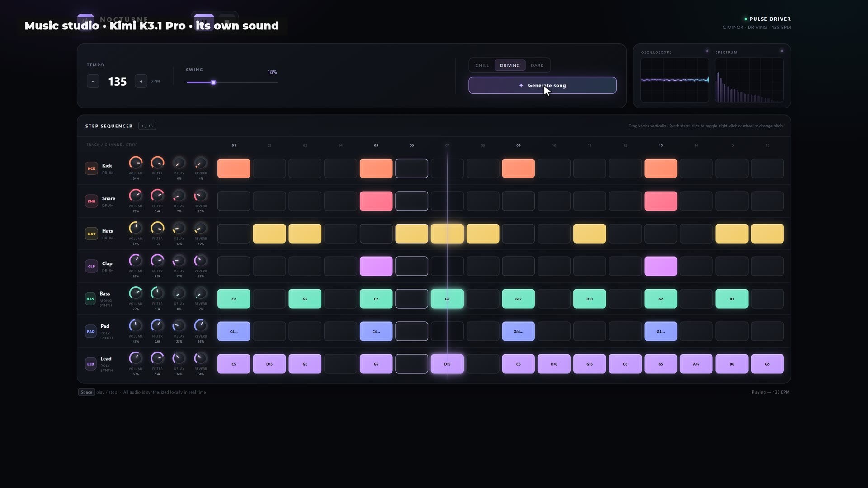Screen dimensions: 868x488
Task: Click the PULSE DRIVER song title
Action: click(x=770, y=19)
